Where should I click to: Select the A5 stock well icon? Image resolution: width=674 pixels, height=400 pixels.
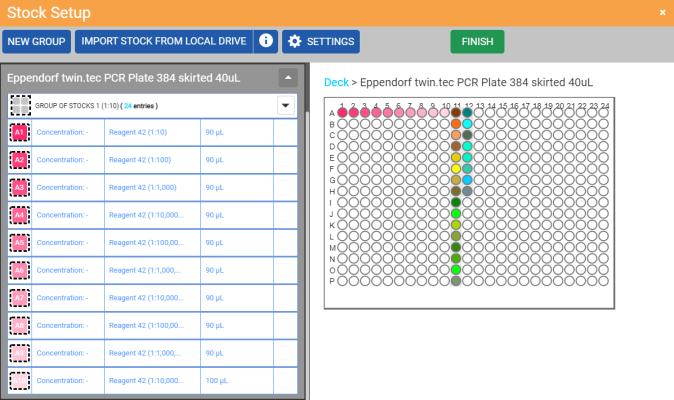(19, 242)
